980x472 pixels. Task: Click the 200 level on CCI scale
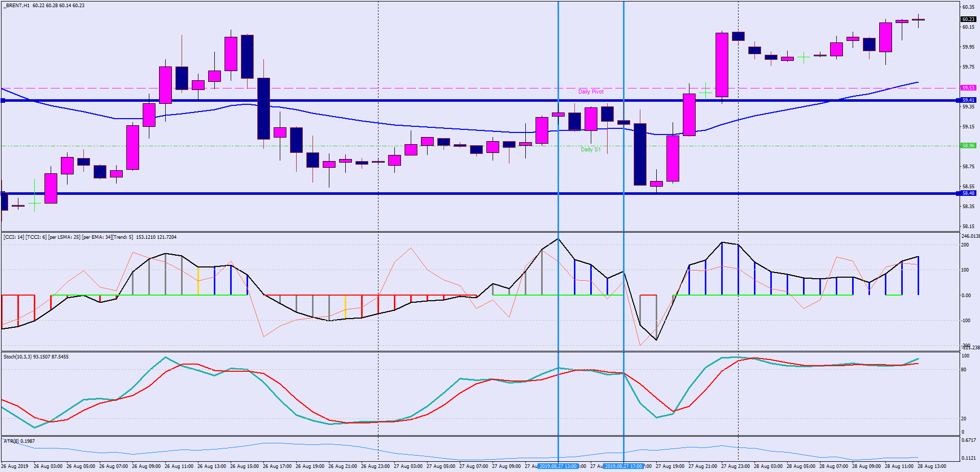point(965,245)
